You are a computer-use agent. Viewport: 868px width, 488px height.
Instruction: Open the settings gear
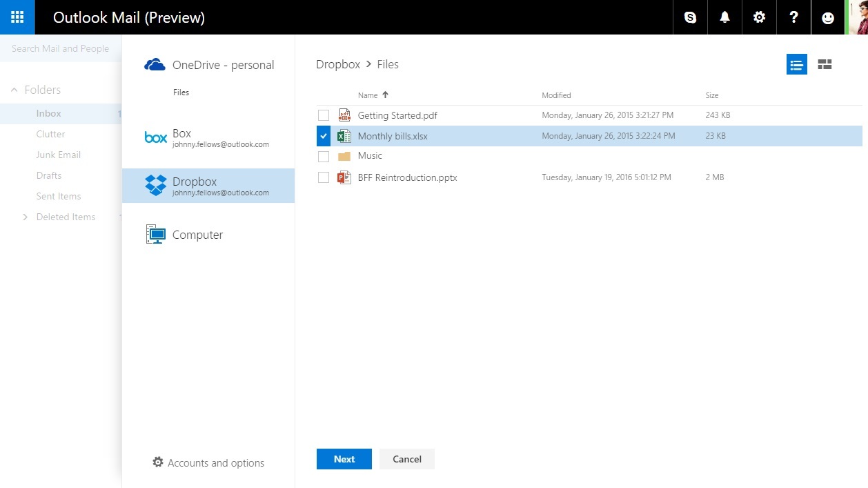759,17
